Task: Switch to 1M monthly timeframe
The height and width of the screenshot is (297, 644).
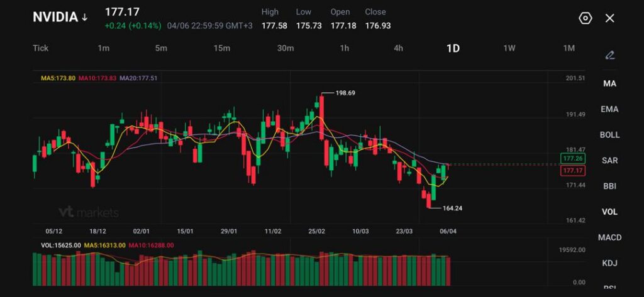Action: [569, 48]
